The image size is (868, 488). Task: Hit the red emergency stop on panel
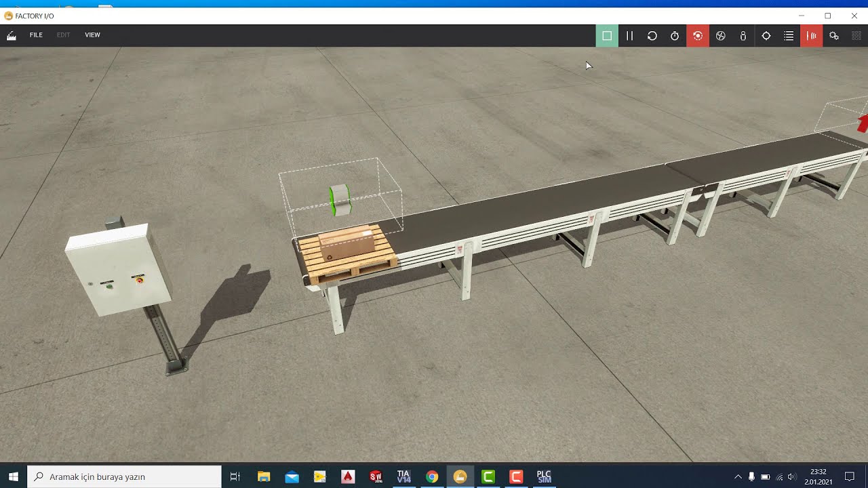click(x=140, y=279)
